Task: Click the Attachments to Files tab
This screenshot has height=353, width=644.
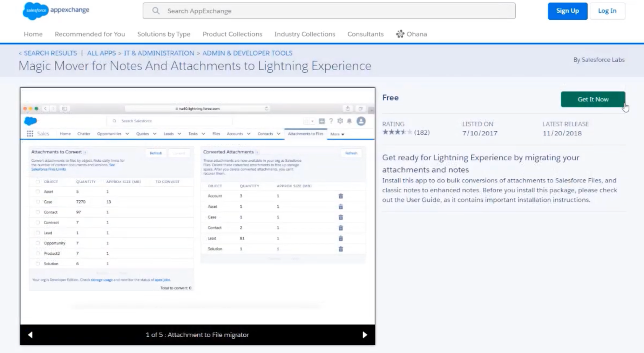Action: pyautogui.click(x=306, y=134)
